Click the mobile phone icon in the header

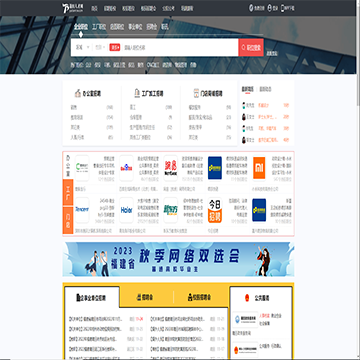click(x=283, y=8)
